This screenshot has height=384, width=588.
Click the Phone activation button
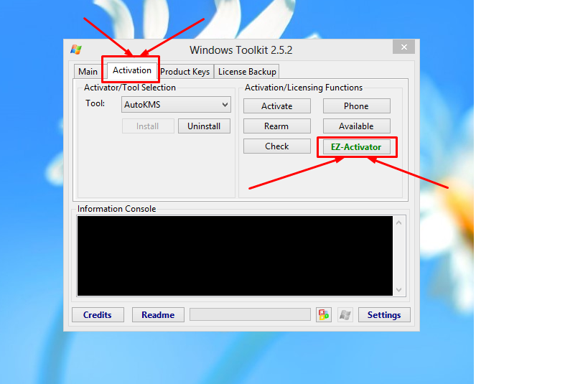pos(357,106)
